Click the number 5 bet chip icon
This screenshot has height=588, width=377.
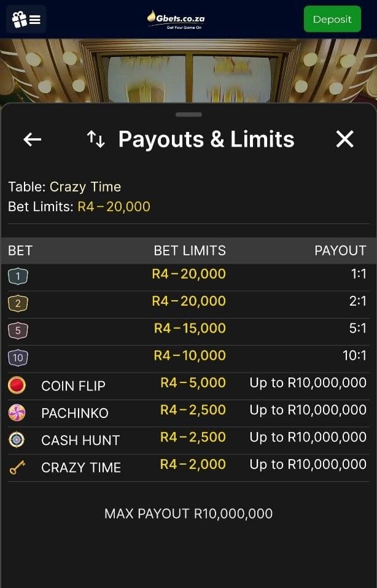[18, 330]
